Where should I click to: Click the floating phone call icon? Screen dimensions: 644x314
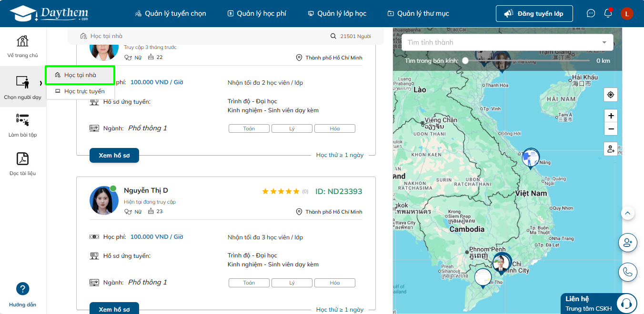pos(627,272)
